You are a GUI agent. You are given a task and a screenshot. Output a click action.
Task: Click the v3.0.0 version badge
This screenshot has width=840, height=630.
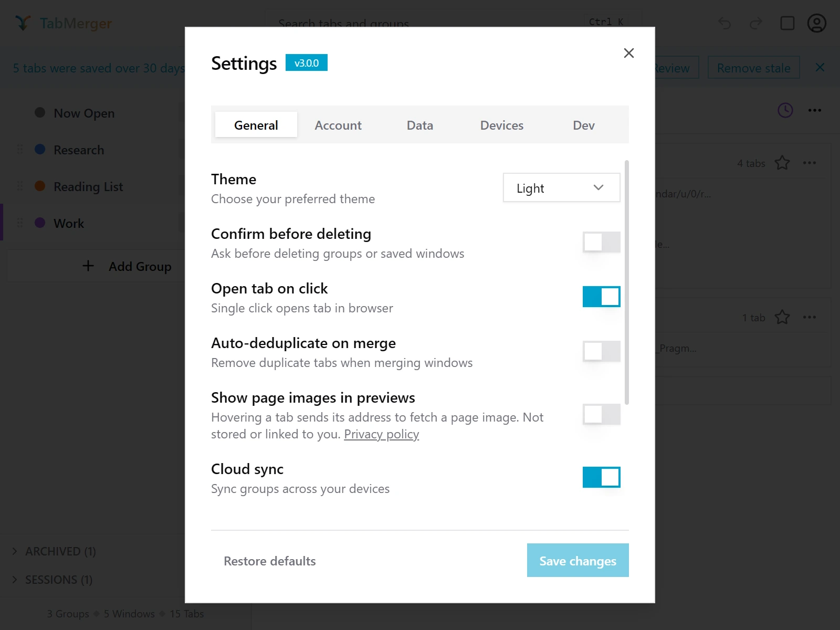(x=307, y=62)
